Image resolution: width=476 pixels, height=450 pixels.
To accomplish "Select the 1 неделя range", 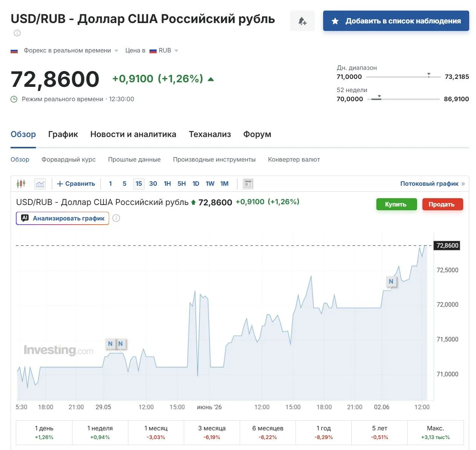I will (x=100, y=433).
